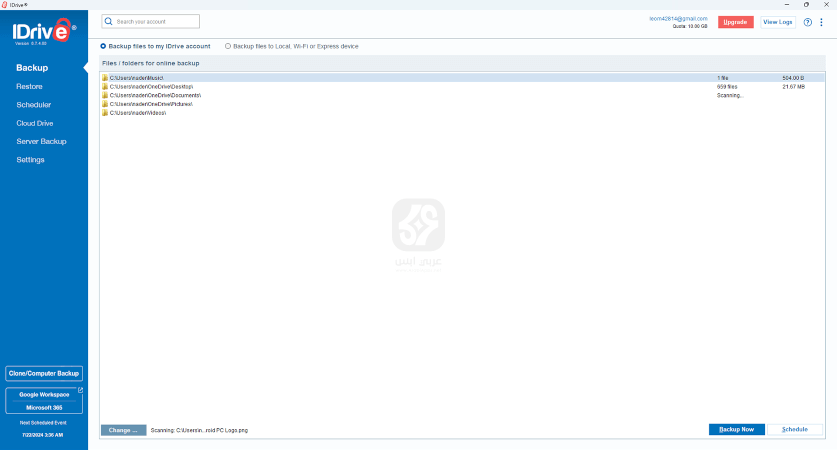Select Backup files to my IDrive account
This screenshot has height=450, width=837.
point(104,46)
